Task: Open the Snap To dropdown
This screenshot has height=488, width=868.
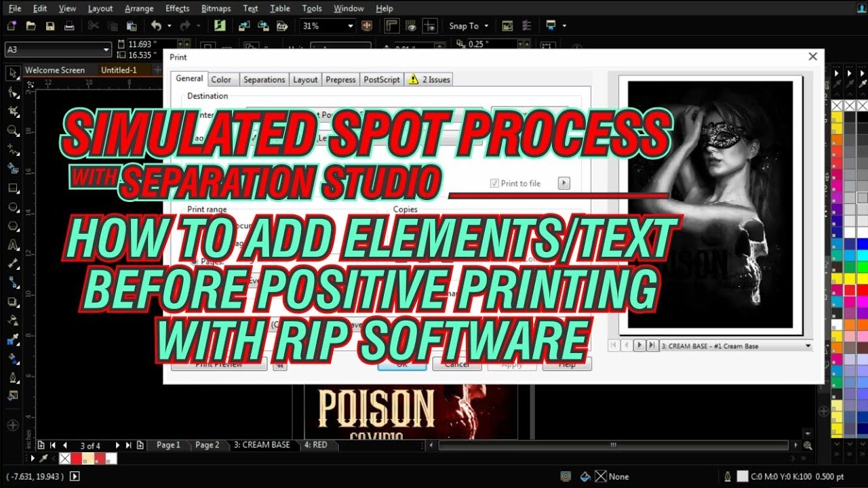Action: (468, 26)
